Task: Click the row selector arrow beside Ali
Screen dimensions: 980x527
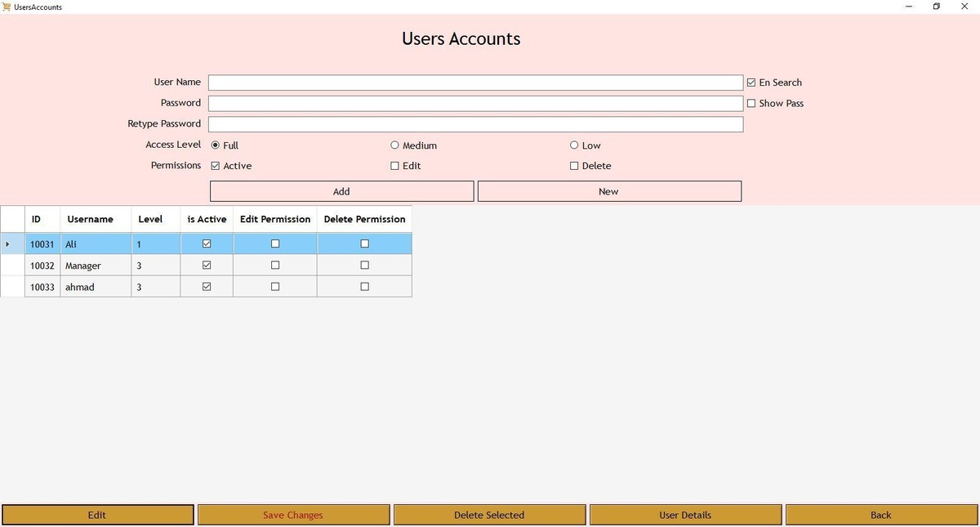Action: [x=8, y=244]
